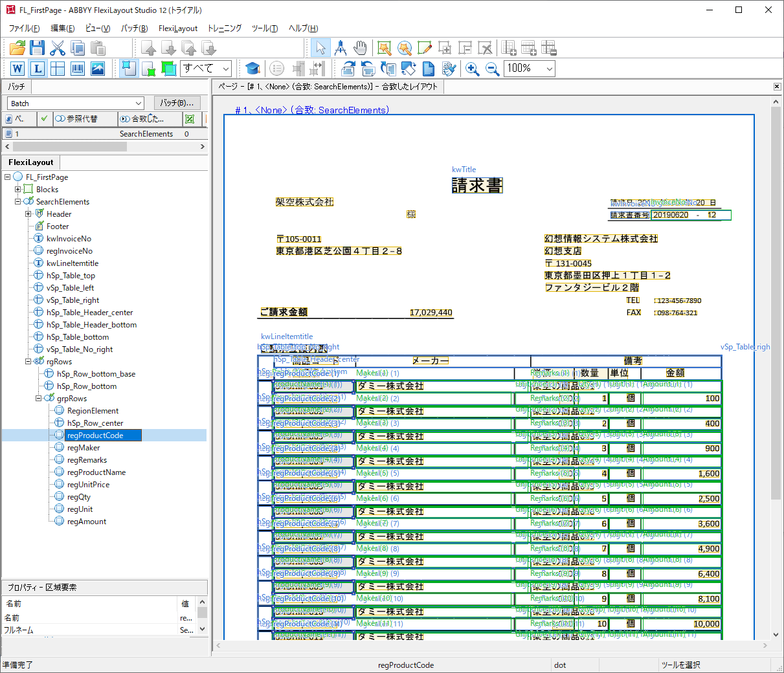
Task: Click the バッチ(B)... button
Action: 177,103
